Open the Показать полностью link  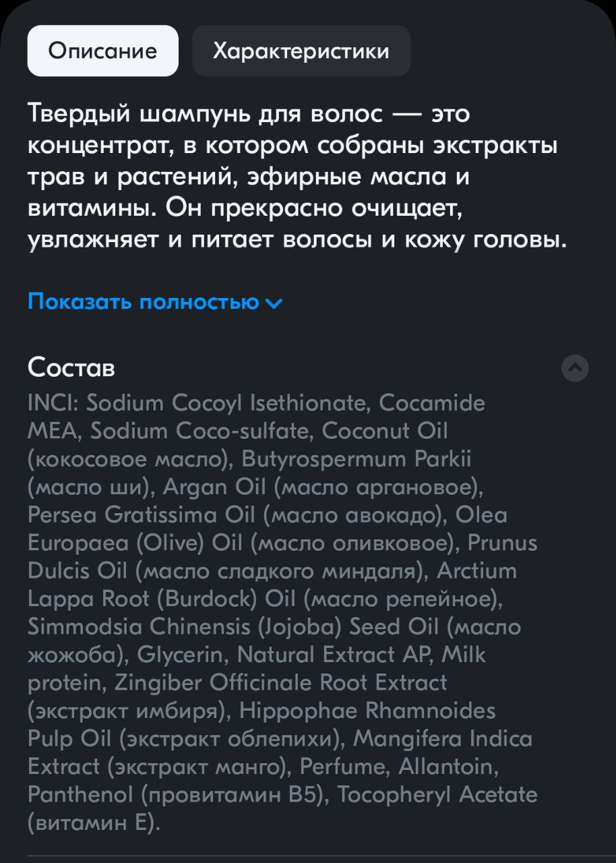click(x=155, y=302)
